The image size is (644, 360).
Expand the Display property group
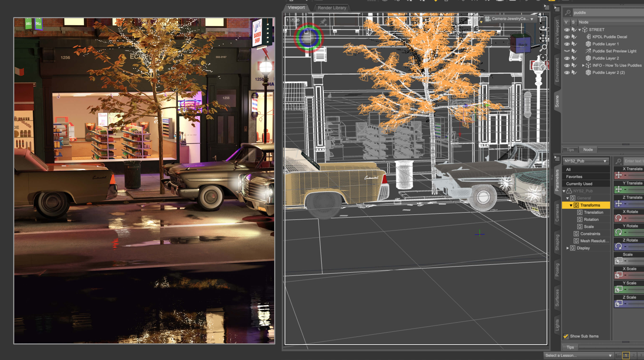click(x=568, y=248)
